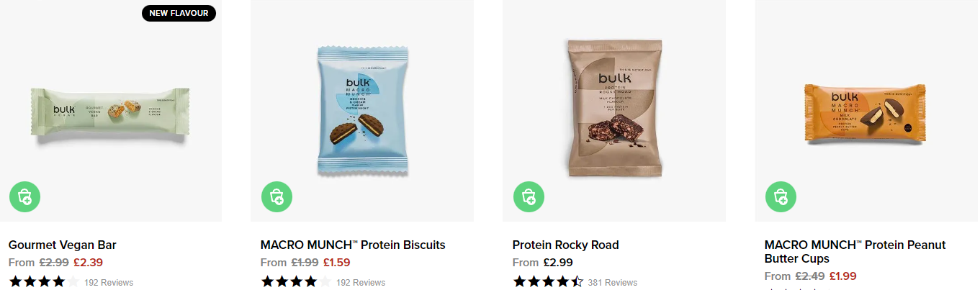
Task: Add Gourmet Vegan Bar to basket icon
Action: (25, 196)
